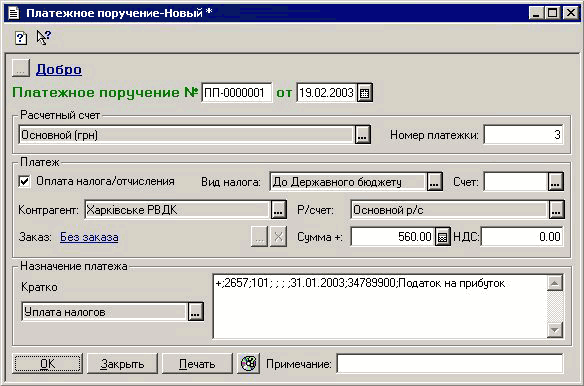The width and height of the screenshot is (584, 386).
Task: Open Уплата налогов selection button
Action: tap(196, 312)
